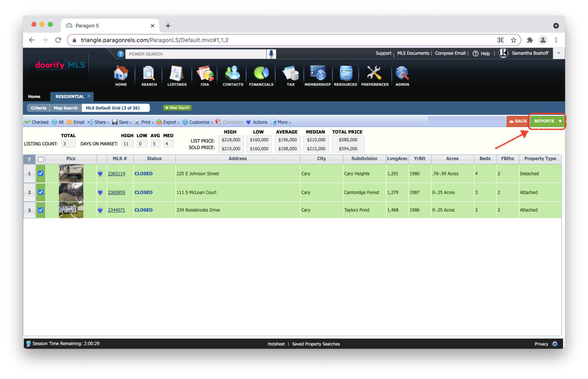Open MLS number 2344071 link
Image resolution: width=588 pixels, height=379 pixels.
[x=116, y=210]
